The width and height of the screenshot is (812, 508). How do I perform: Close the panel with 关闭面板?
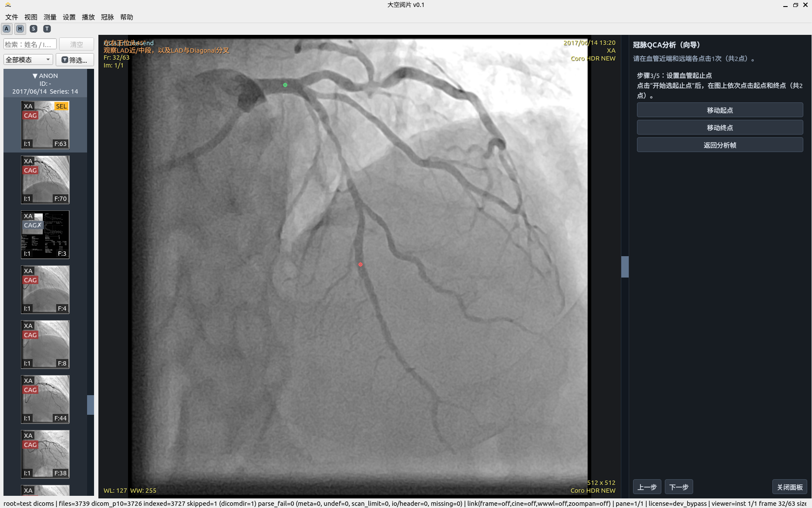click(x=789, y=487)
